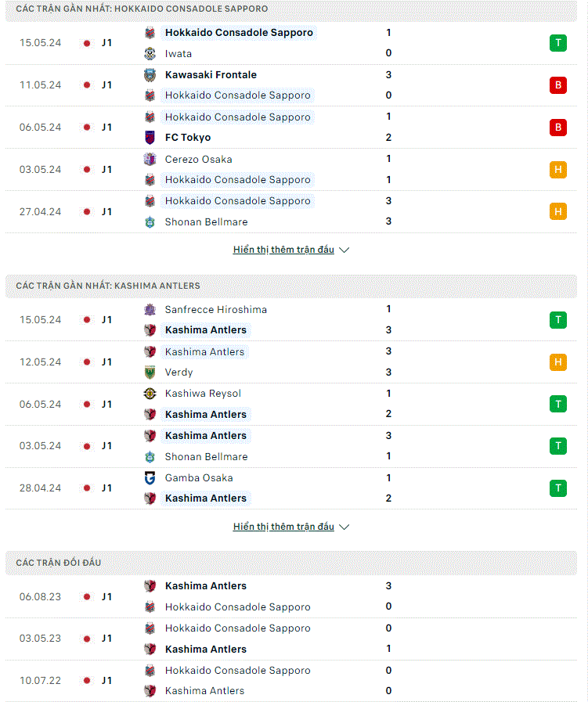Click the orange H badge for Kashima versus Verdy
Image resolution: width=588 pixels, height=702 pixels.
[558, 362]
